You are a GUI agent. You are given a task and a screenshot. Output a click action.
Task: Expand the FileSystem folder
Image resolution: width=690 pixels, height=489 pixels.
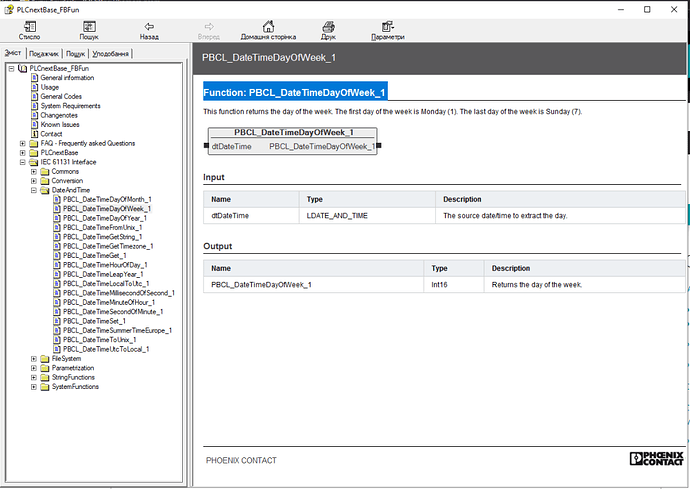pyautogui.click(x=34, y=359)
